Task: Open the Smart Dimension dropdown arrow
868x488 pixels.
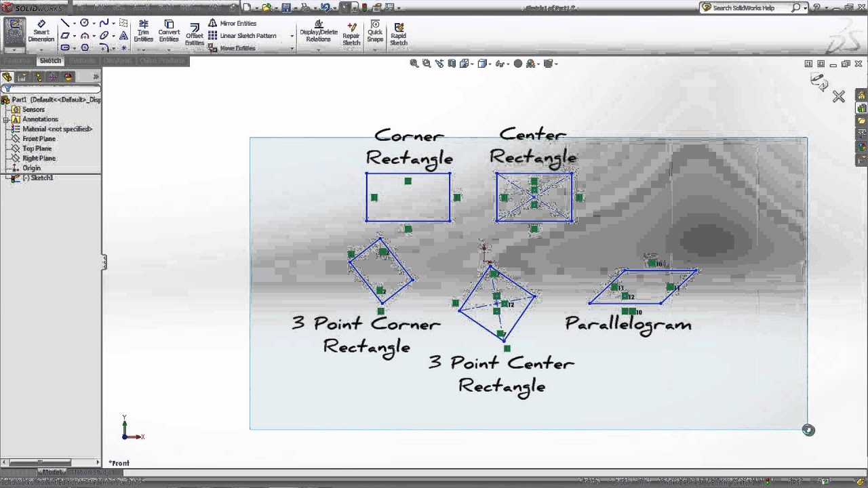Action: click(41, 48)
